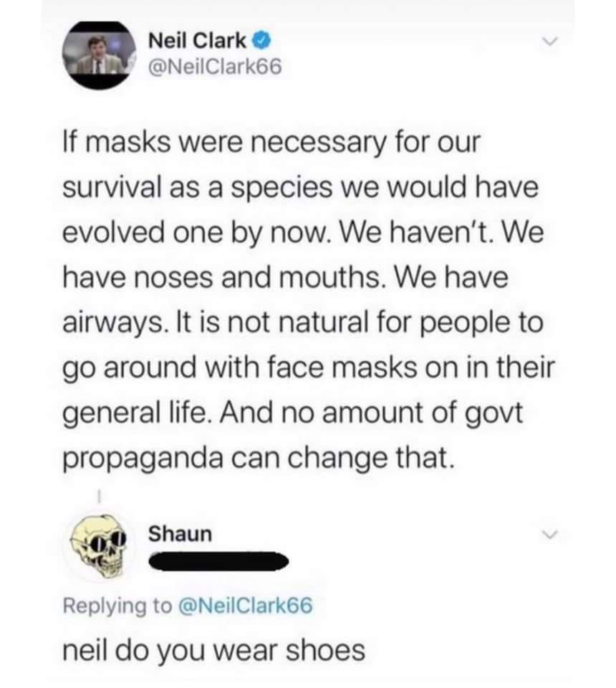The width and height of the screenshot is (616, 688).
Task: Expand the chevron next to the verified tweet
Action: coord(549,41)
